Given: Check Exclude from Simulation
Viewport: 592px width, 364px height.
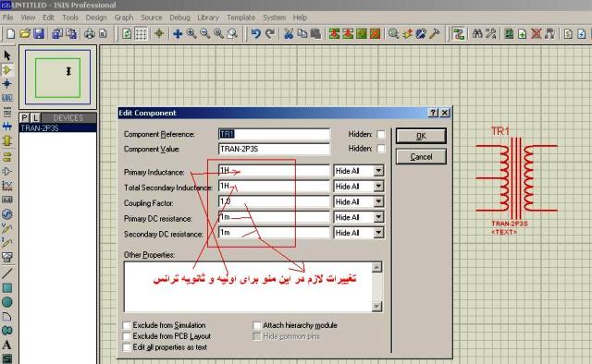Looking at the screenshot, I should pos(127,325).
